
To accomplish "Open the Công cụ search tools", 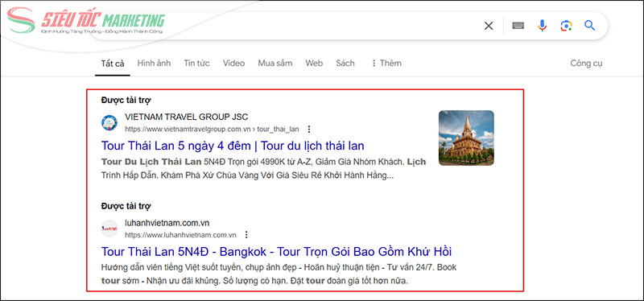I will click(586, 64).
